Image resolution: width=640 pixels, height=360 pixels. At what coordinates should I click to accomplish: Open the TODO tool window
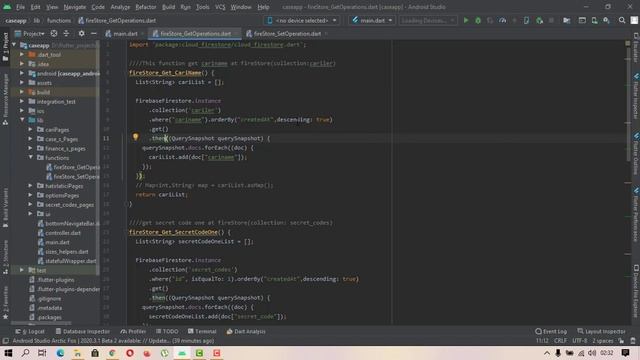(167, 331)
